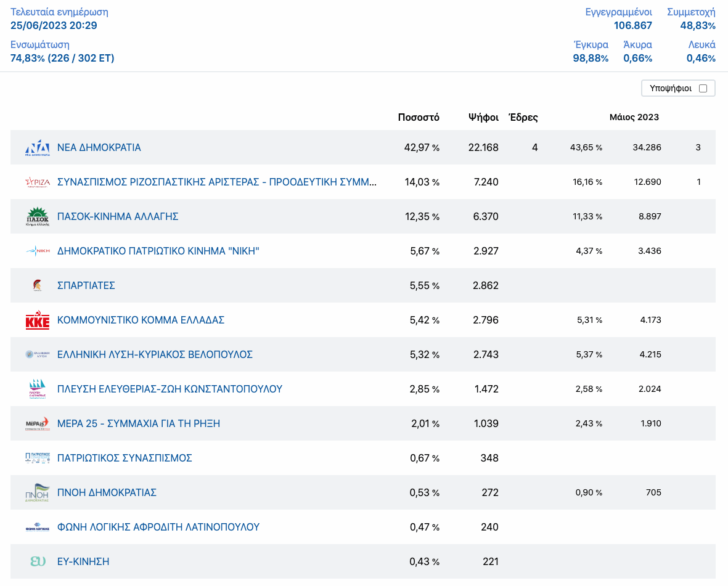Click the SYRIZA party logo
Image resolution: width=728 pixels, height=586 pixels.
coord(37,182)
